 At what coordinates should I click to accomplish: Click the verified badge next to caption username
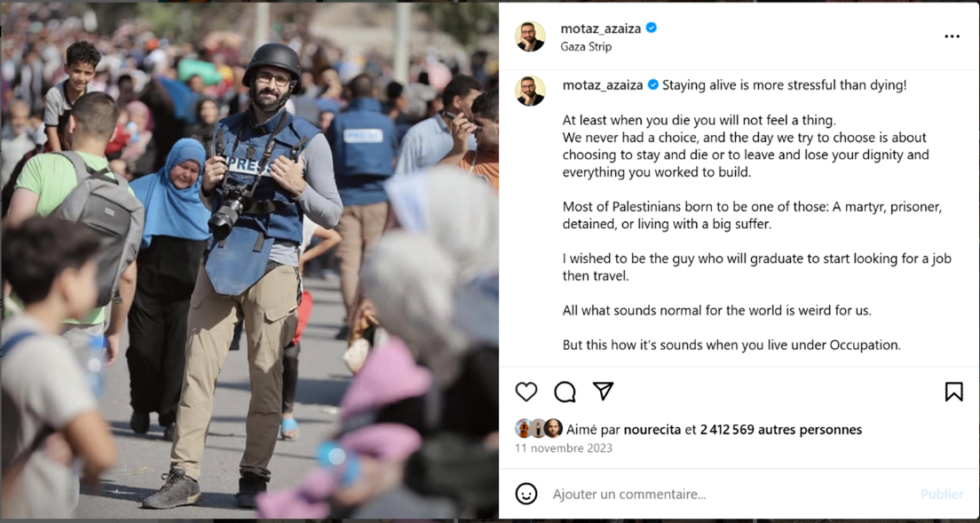coord(653,85)
